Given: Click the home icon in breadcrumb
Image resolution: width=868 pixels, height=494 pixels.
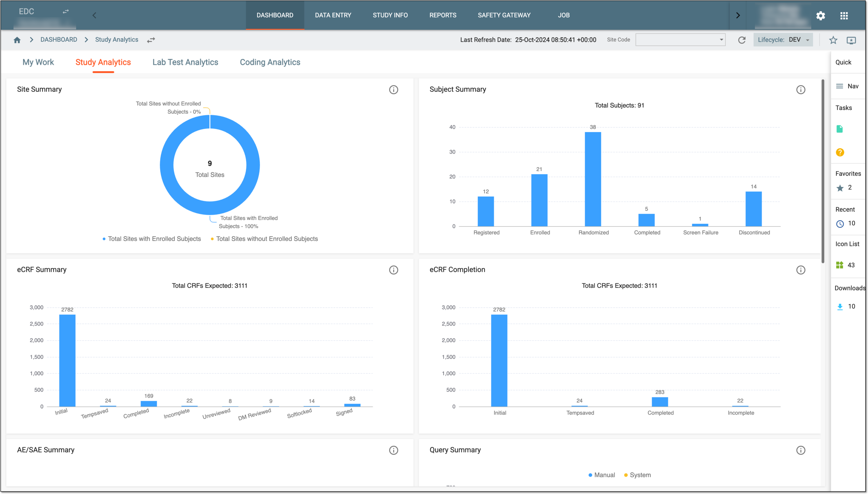Looking at the screenshot, I should [x=17, y=40].
